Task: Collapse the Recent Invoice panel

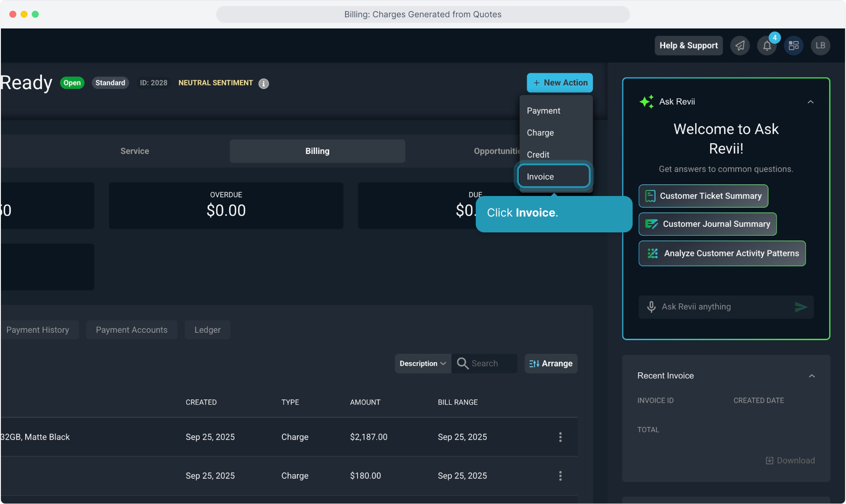Action: [812, 376]
